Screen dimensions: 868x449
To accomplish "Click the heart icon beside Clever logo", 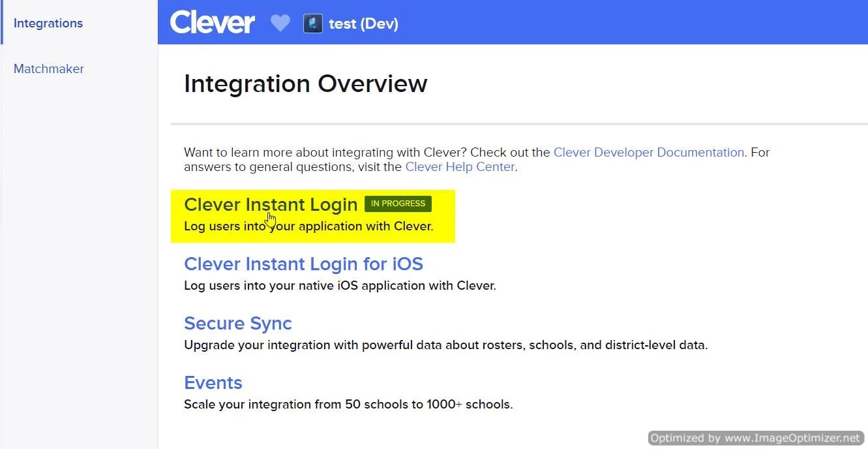I will click(280, 24).
